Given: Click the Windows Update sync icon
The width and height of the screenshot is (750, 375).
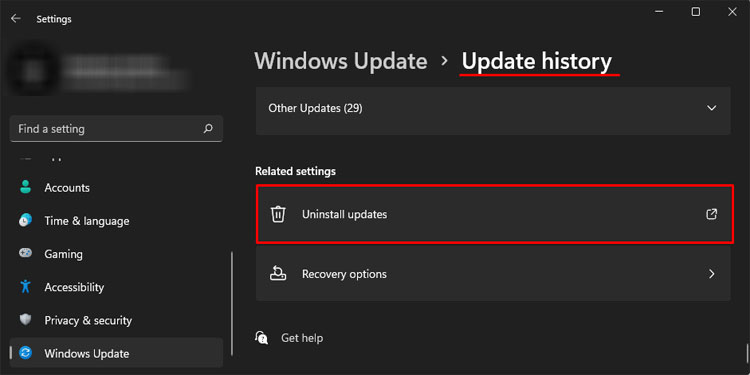Looking at the screenshot, I should coord(25,353).
